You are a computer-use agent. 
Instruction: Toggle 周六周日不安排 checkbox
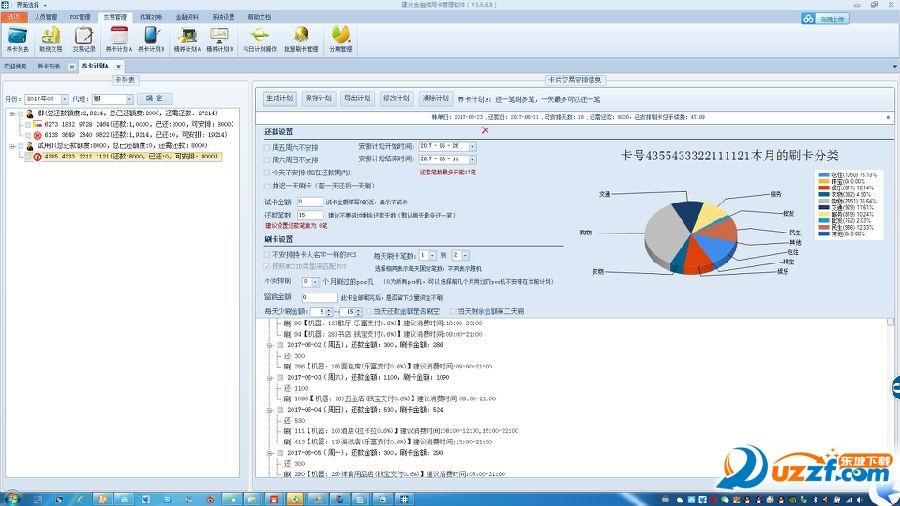(x=267, y=160)
